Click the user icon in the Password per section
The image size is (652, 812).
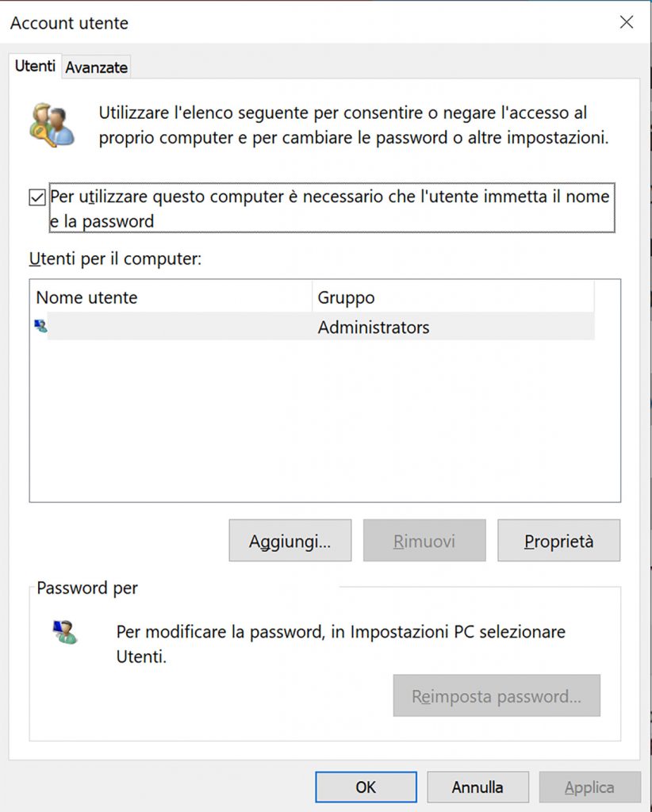tap(65, 630)
